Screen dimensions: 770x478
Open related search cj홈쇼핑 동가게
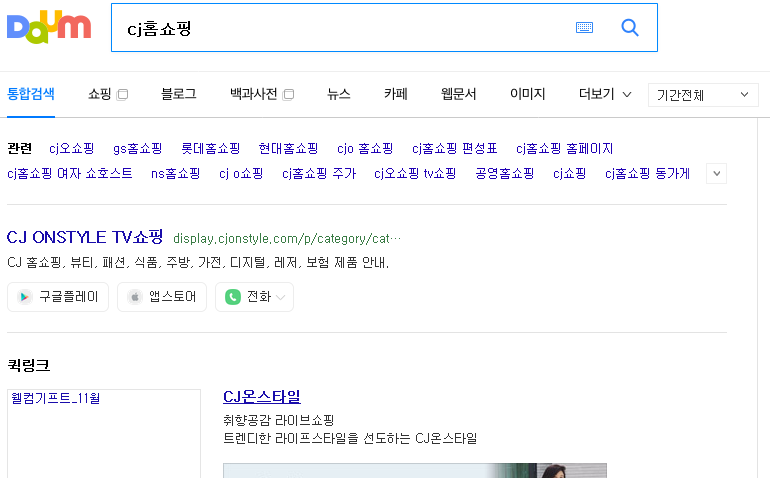click(x=648, y=173)
